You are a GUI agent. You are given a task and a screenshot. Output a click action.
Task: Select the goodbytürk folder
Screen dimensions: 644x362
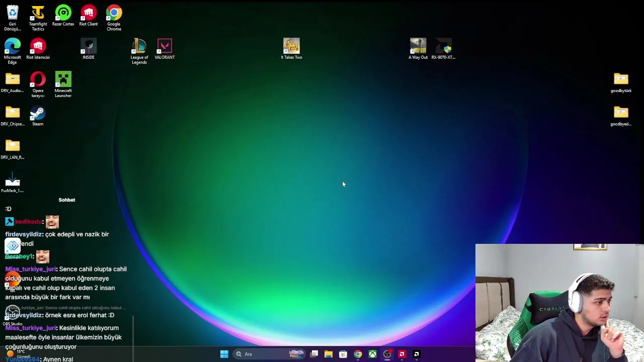[621, 82]
